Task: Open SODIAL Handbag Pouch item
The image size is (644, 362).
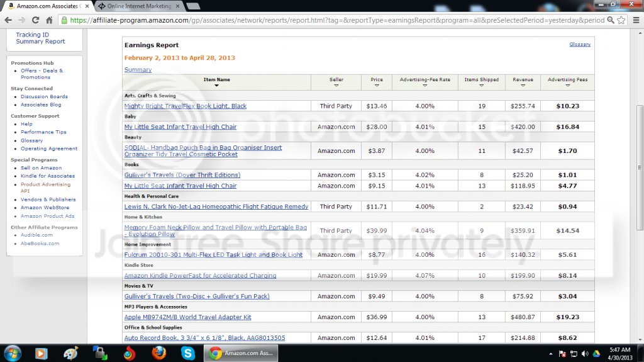Action: [x=203, y=150]
